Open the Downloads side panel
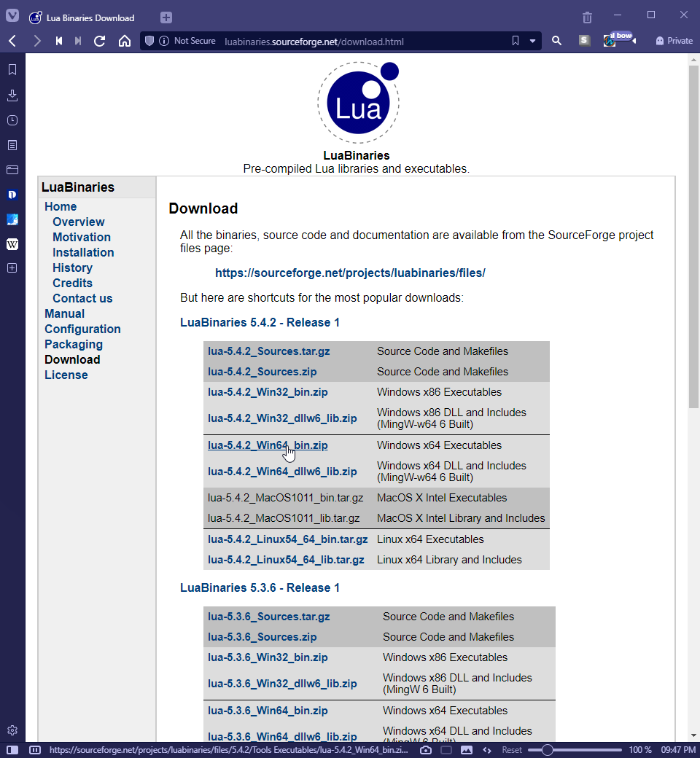 (x=12, y=95)
